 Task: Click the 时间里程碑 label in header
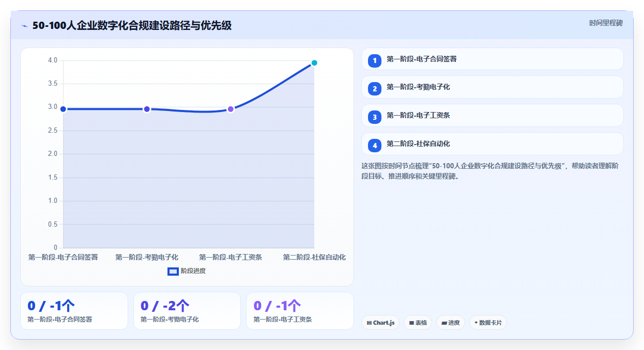(x=606, y=23)
